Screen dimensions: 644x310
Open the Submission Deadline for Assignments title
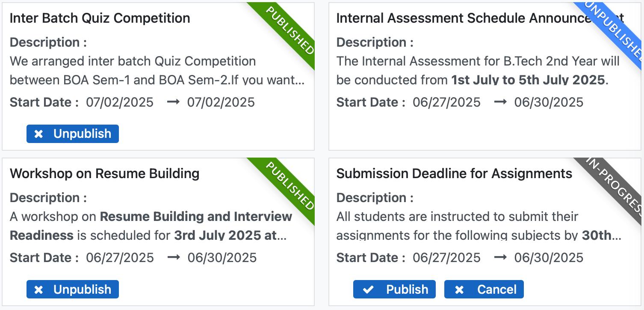(454, 173)
